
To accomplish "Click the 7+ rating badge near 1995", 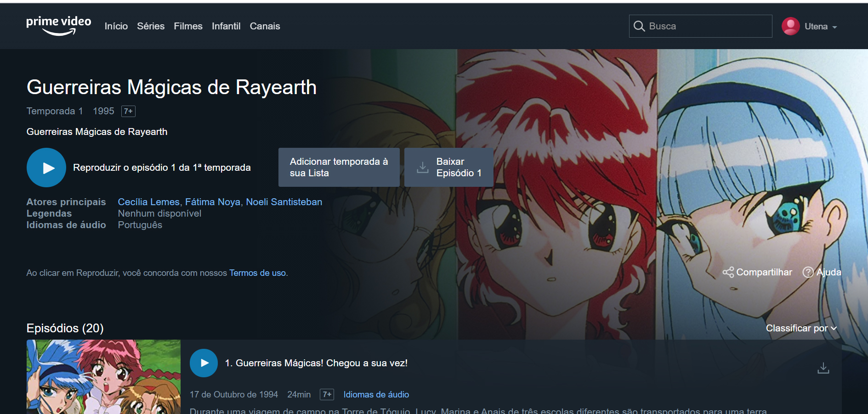I will (128, 111).
